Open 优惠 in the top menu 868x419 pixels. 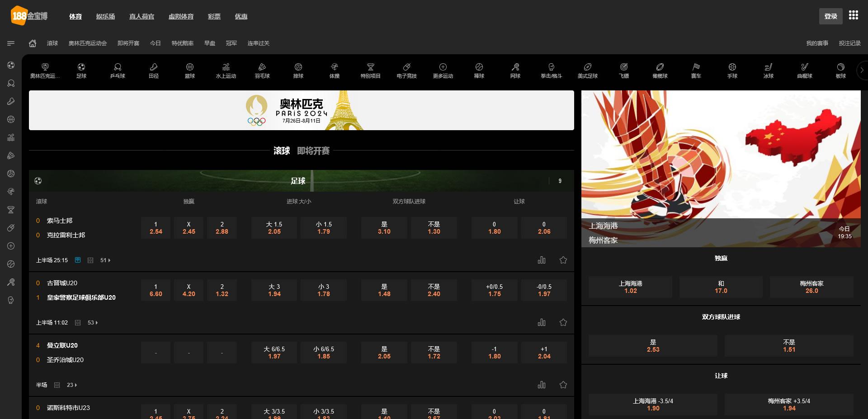click(241, 16)
